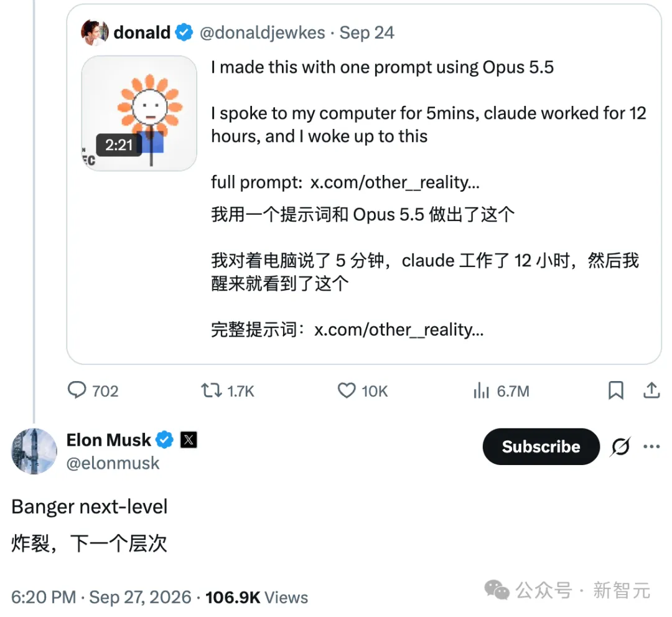Screen dimensions: 672x617
Task: Subscribe to Elon Musk
Action: pos(541,446)
